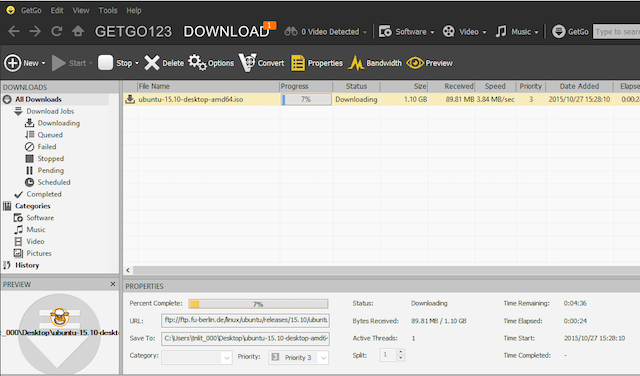
Task: Open the View menu
Action: [81, 10]
